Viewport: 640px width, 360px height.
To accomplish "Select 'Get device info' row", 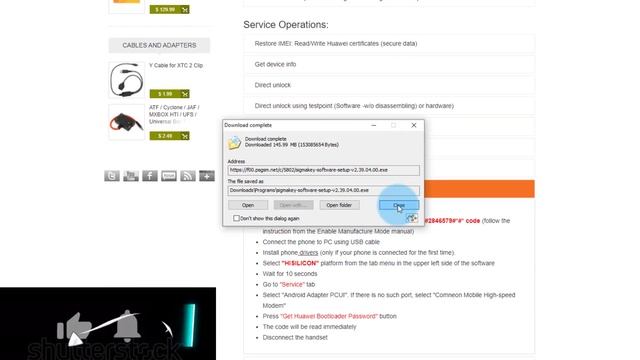I will pyautogui.click(x=389, y=64).
